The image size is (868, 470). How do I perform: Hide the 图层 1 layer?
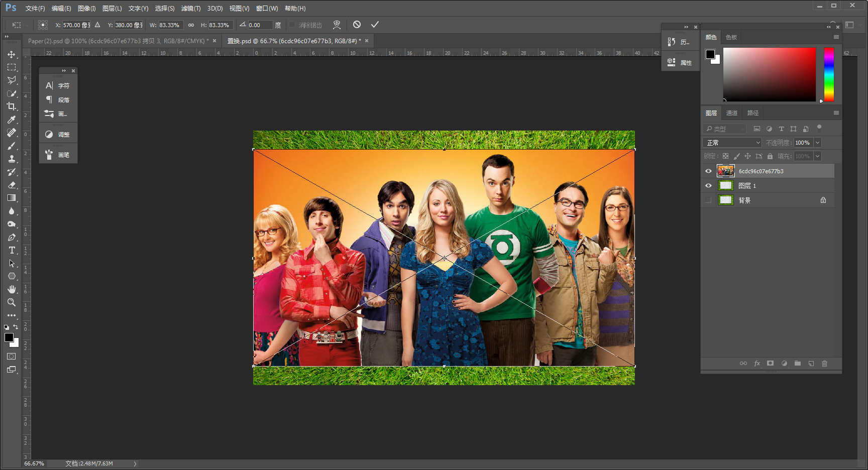click(708, 186)
